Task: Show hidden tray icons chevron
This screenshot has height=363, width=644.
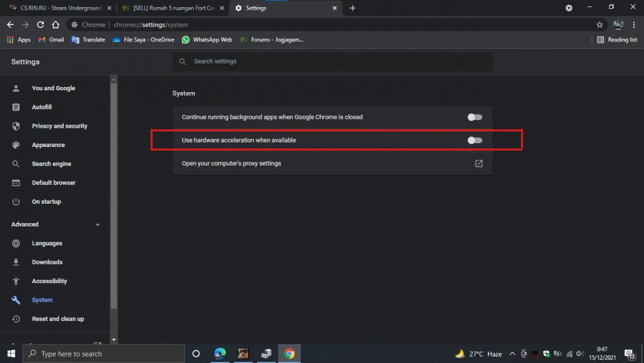Action: [x=512, y=353]
